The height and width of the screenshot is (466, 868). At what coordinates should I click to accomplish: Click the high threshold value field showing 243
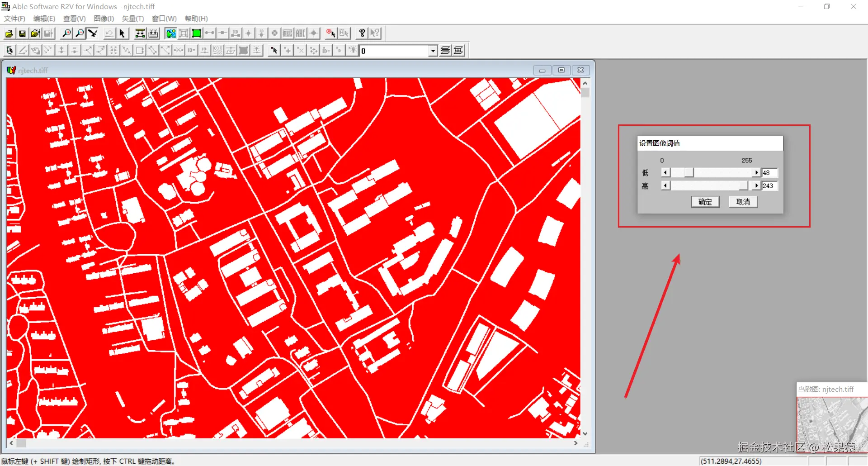click(770, 185)
